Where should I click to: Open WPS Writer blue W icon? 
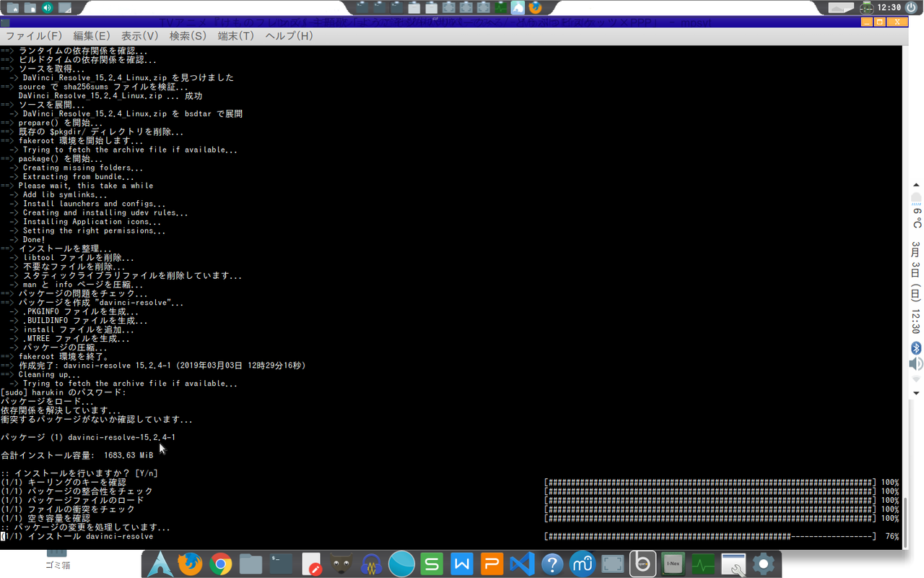[x=462, y=564]
